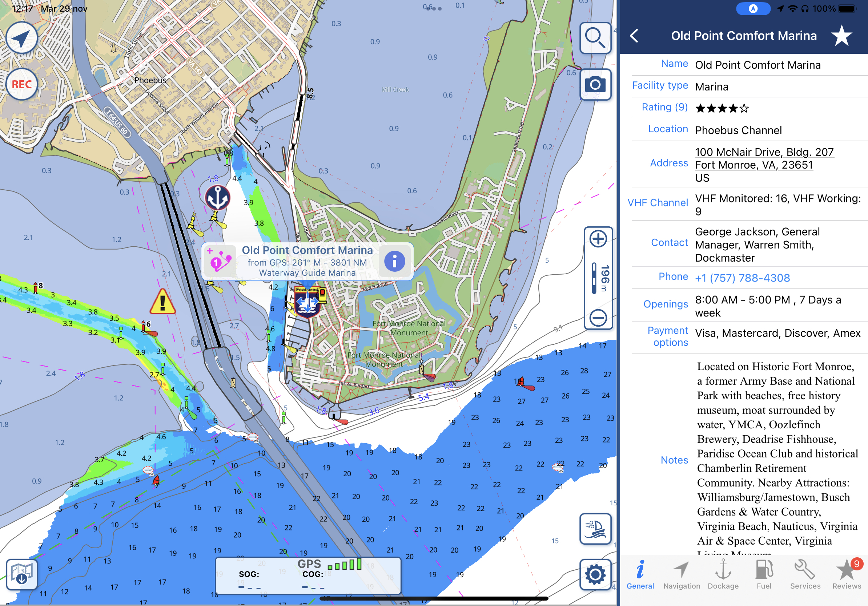Select the Phoebus town label
This screenshot has width=868, height=606.
click(x=150, y=80)
